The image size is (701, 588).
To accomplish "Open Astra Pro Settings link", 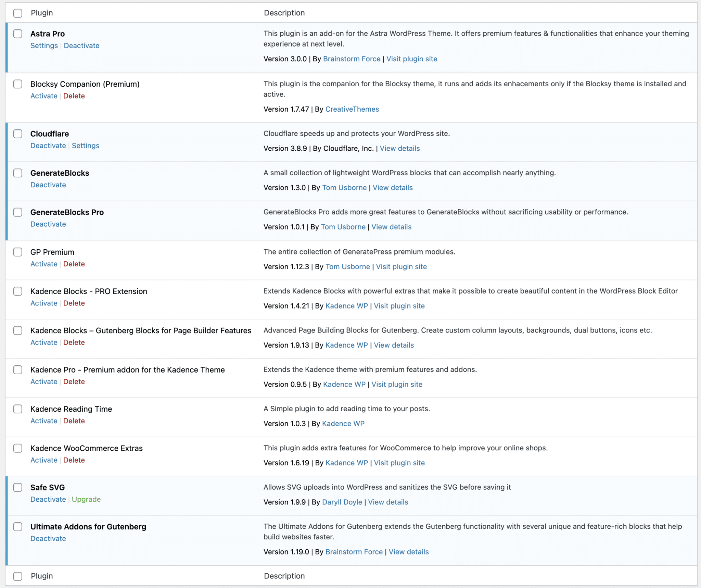I will [44, 46].
